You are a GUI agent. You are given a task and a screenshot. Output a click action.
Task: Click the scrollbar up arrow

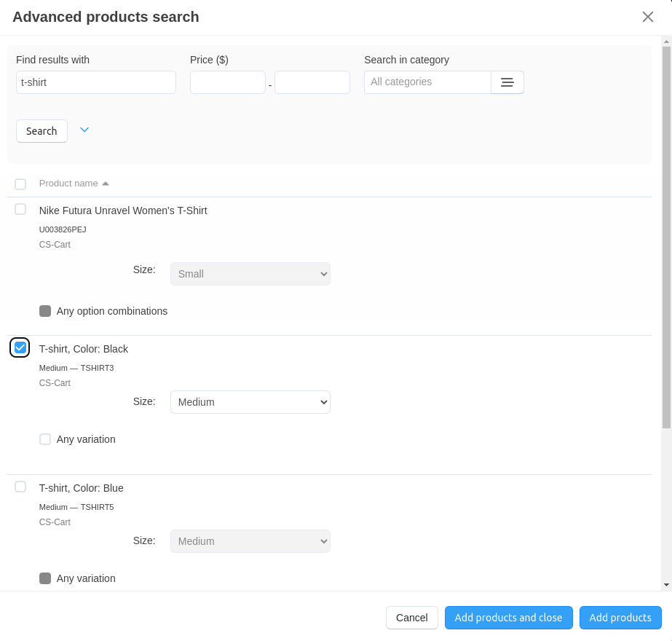[x=666, y=42]
